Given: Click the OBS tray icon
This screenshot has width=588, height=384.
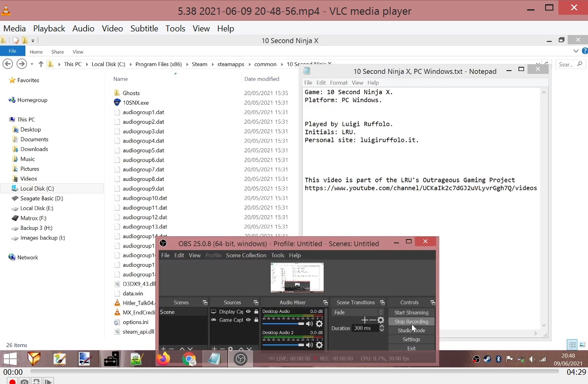Looking at the screenshot, I should (476, 359).
